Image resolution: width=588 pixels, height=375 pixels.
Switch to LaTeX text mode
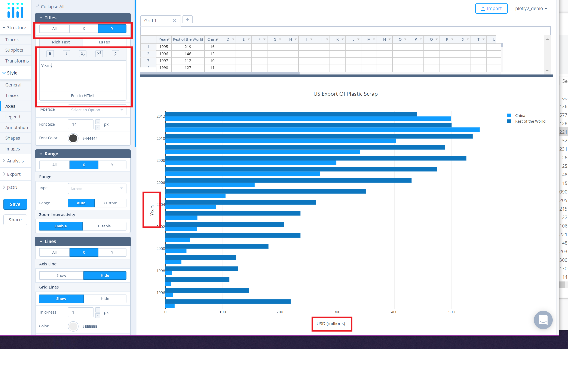point(105,42)
